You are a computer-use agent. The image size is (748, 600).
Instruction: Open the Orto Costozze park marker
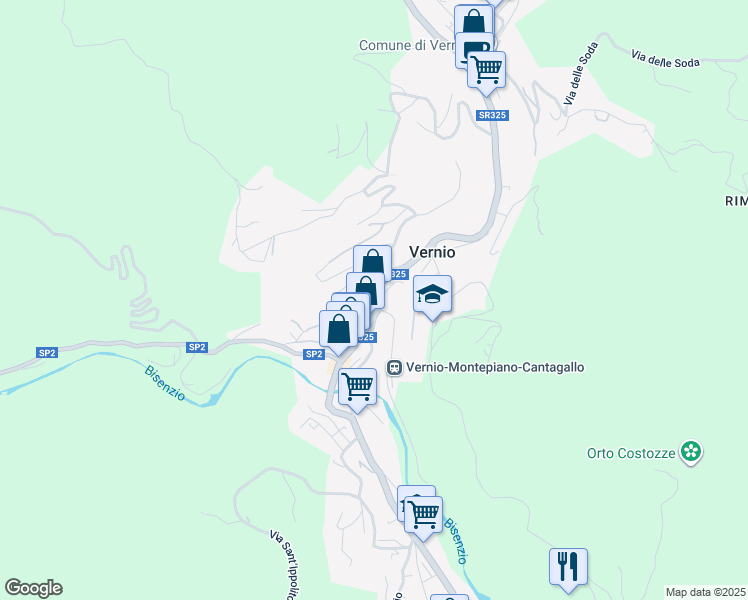point(691,452)
